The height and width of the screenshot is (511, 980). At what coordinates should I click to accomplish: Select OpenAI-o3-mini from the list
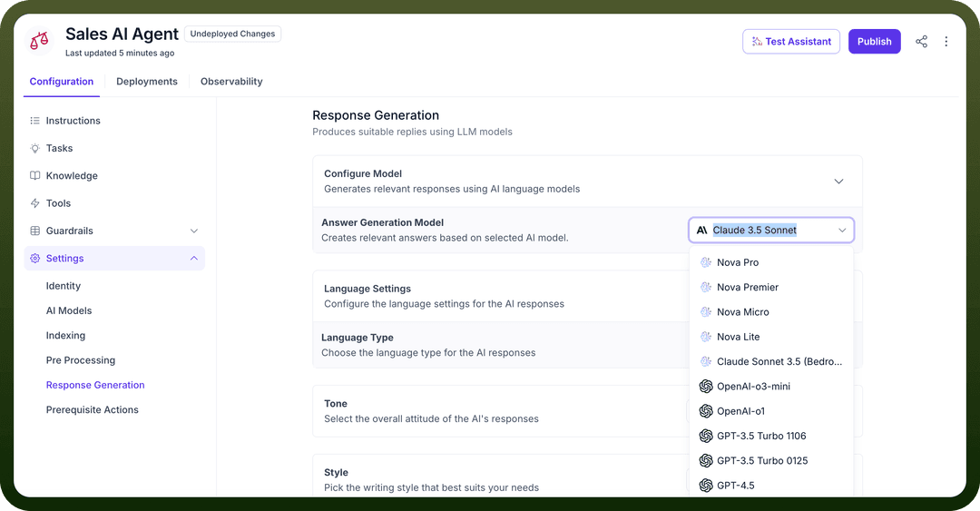click(771, 387)
